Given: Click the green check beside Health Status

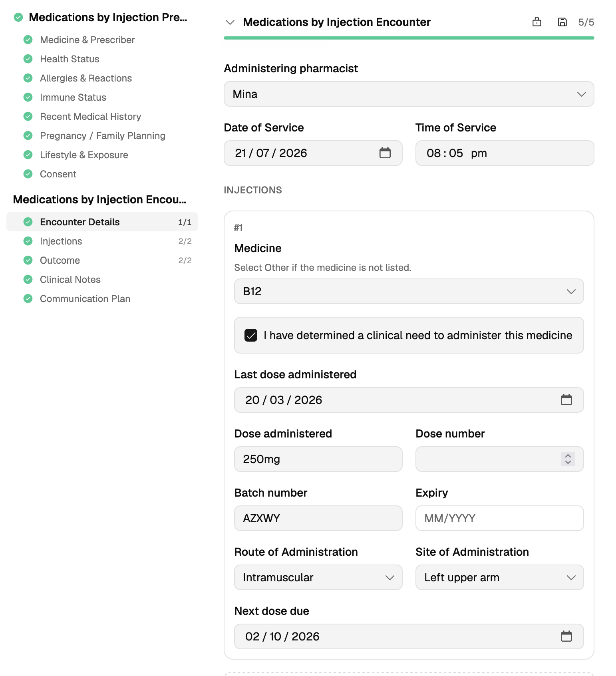Looking at the screenshot, I should click(x=28, y=59).
